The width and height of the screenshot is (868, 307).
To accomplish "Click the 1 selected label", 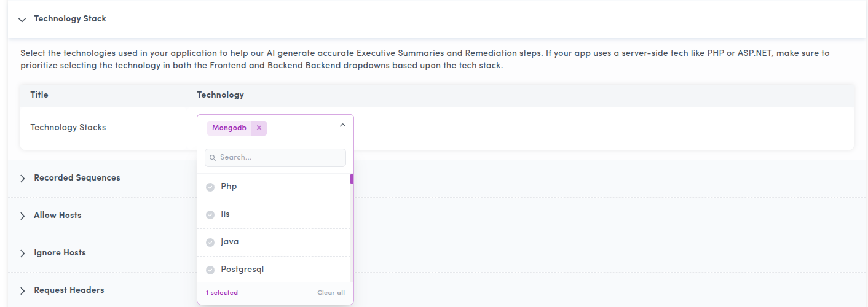I will 222,293.
